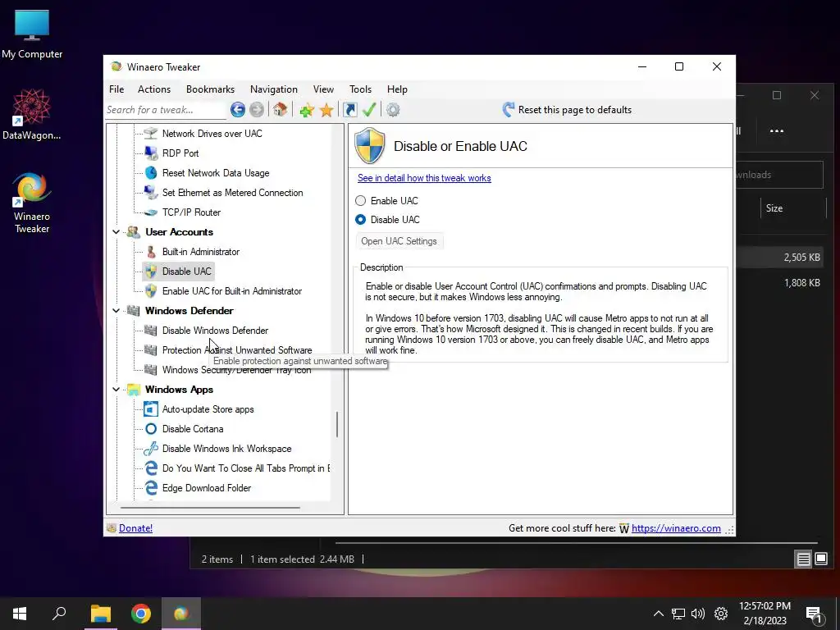This screenshot has width=840, height=630.
Task: Open bookmarks with the yellow star icon
Action: 326,111
